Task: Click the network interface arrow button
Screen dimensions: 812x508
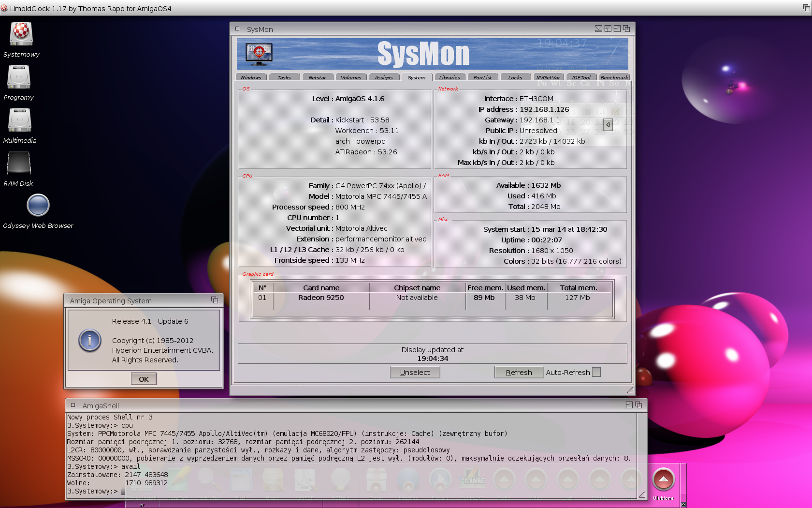Action: pyautogui.click(x=608, y=125)
